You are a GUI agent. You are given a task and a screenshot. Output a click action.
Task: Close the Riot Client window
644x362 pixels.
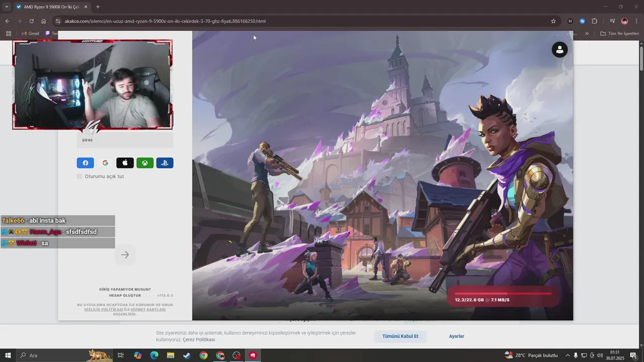(x=568, y=35)
